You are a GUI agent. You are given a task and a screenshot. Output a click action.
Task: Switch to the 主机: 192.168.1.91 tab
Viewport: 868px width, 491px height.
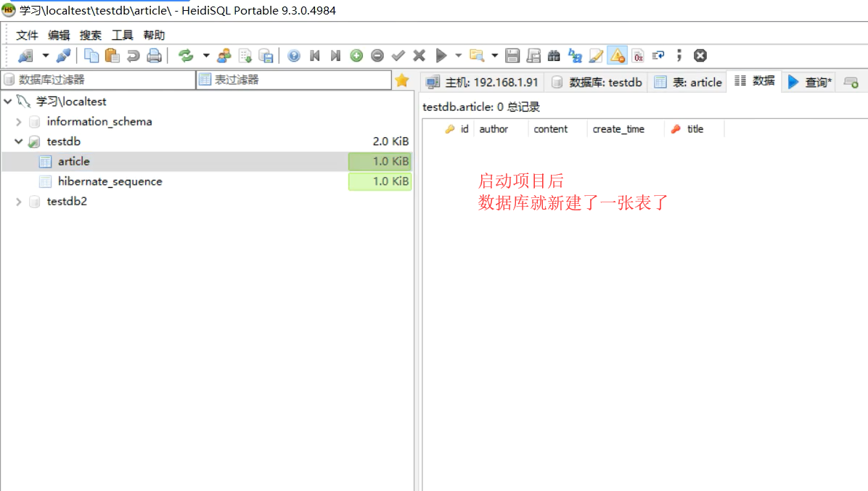click(x=482, y=83)
